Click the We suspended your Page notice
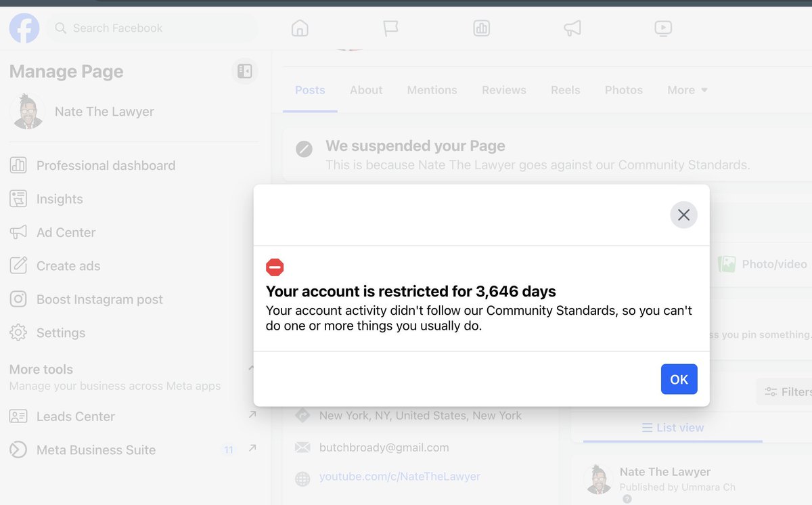This screenshot has height=505, width=812. pyautogui.click(x=547, y=155)
